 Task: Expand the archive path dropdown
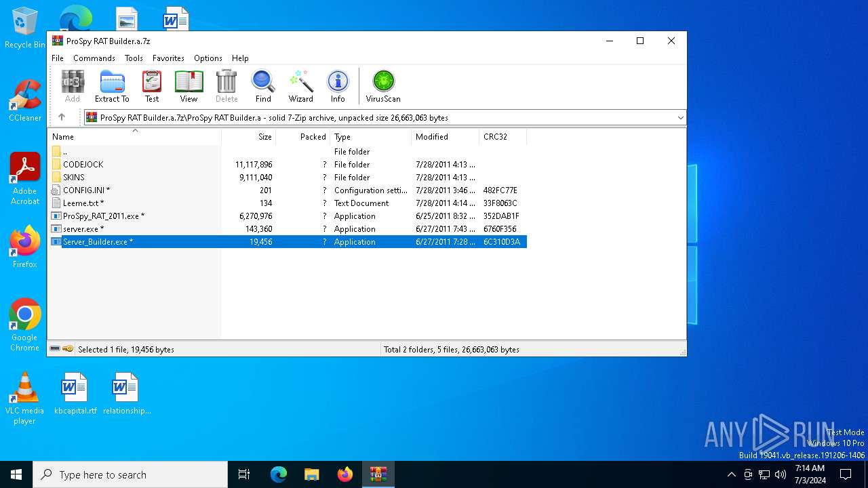pyautogui.click(x=680, y=118)
